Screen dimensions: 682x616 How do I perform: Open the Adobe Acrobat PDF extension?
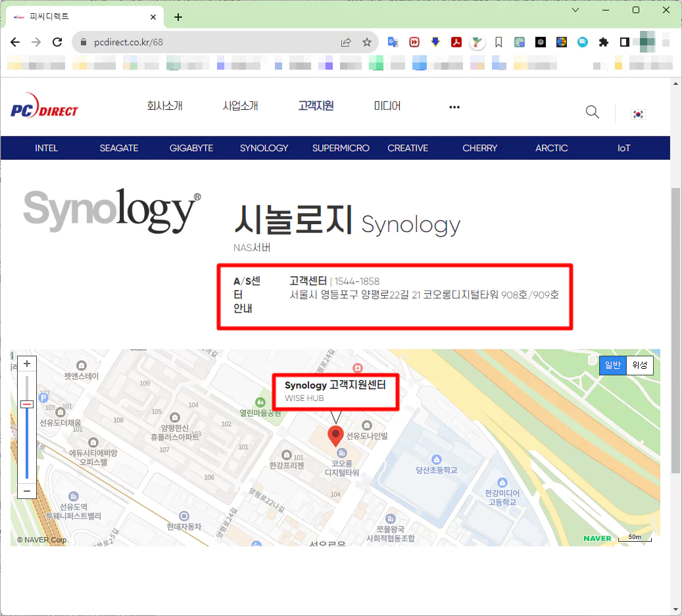[456, 42]
